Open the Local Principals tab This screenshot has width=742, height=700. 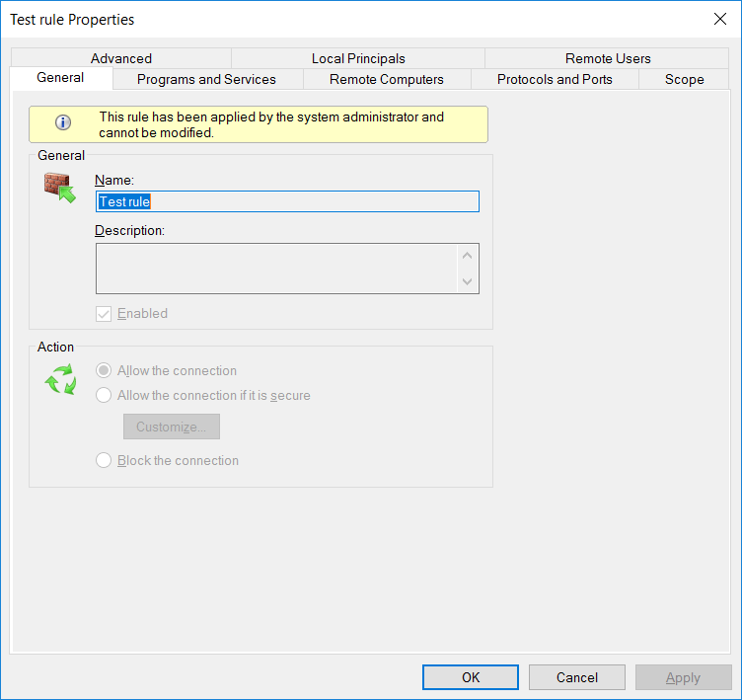pos(358,58)
